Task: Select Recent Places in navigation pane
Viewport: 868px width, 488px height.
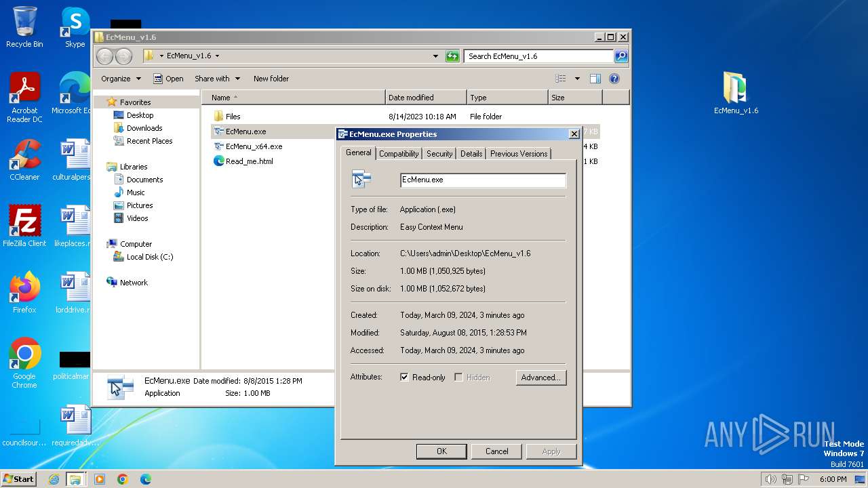Action: (149, 141)
